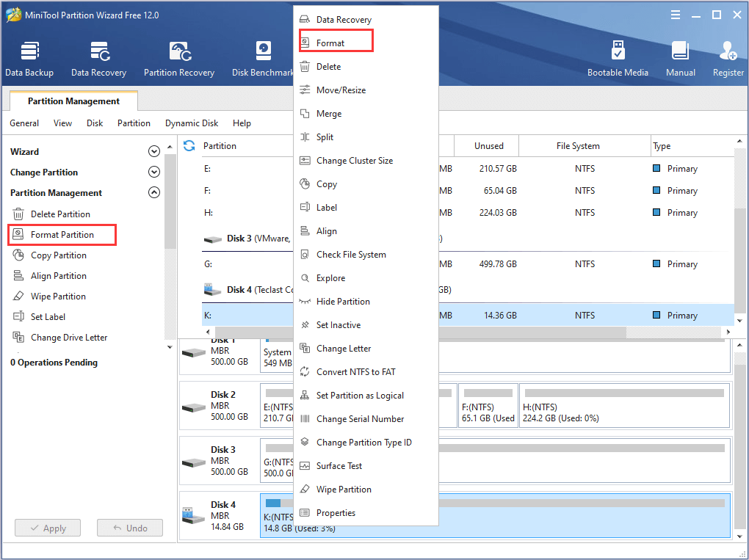Choose Change Partition Type ID
This screenshot has width=749, height=560.
[x=366, y=442]
